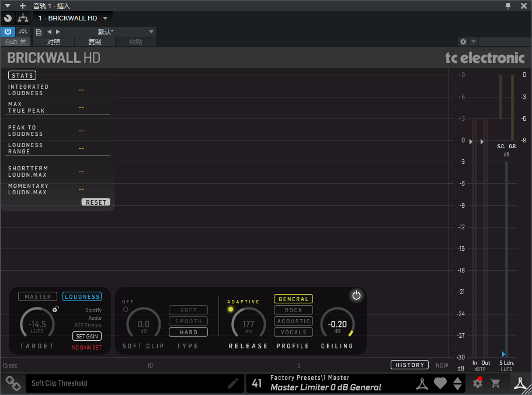Image resolution: width=532 pixels, height=395 pixels.
Task: Click the signature preset icon beside heart
Action: (422, 383)
